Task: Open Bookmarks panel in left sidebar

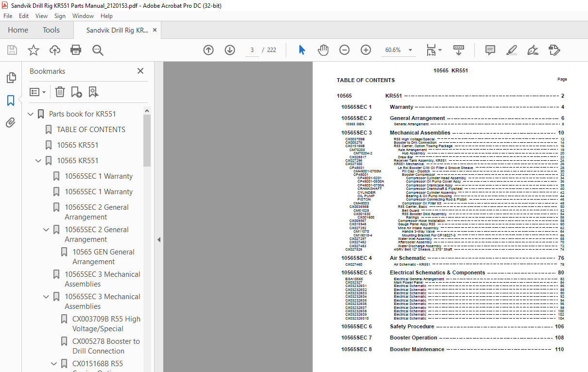Action: (x=11, y=101)
